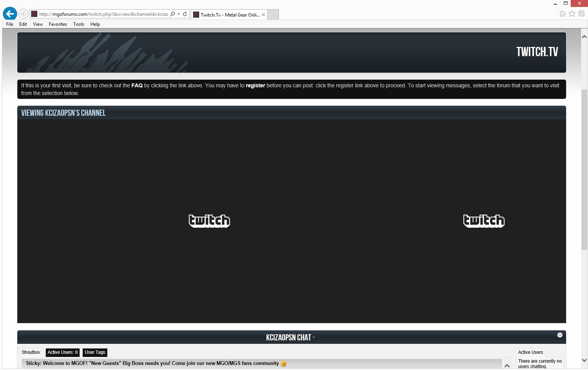The image size is (588, 370).
Task: Click the smiley emoticon in sticky message
Action: (x=283, y=363)
